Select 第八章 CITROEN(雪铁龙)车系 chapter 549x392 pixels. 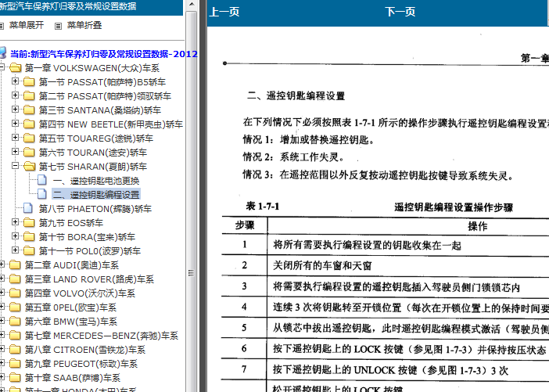85,350
